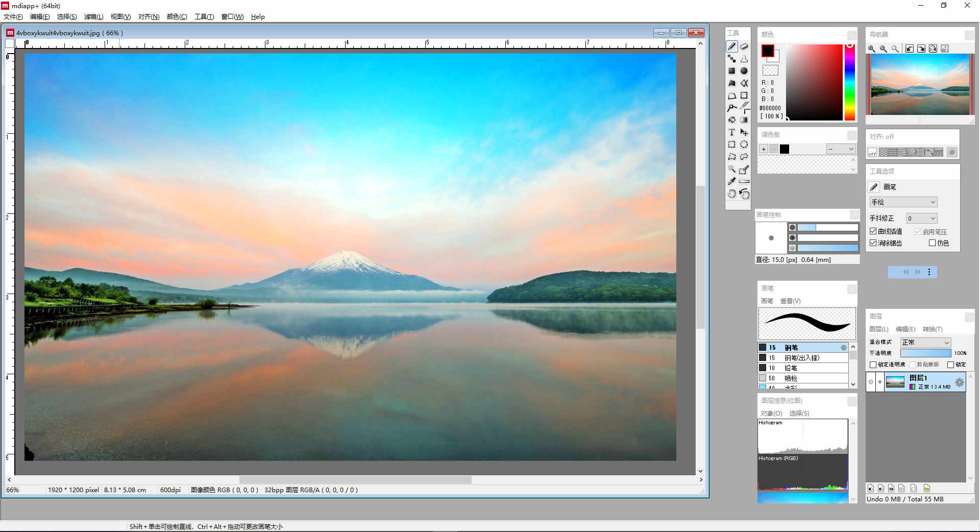Viewport: 980px width, 532px height.
Task: Select the Eraser tool
Action: (x=744, y=46)
